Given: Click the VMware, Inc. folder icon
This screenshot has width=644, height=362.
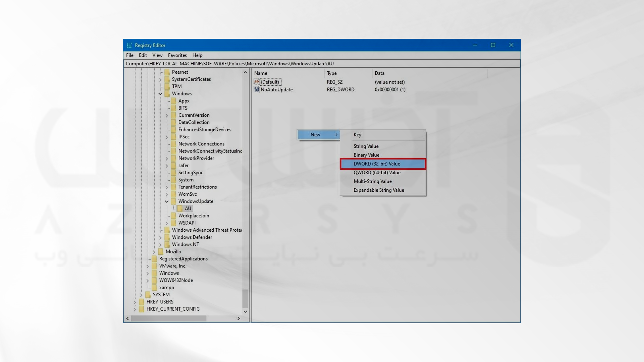Looking at the screenshot, I should coord(155,266).
